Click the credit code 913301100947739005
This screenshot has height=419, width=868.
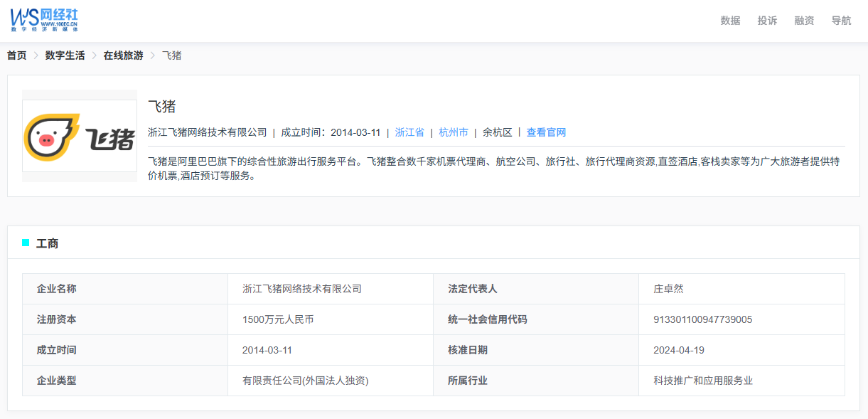coord(703,319)
